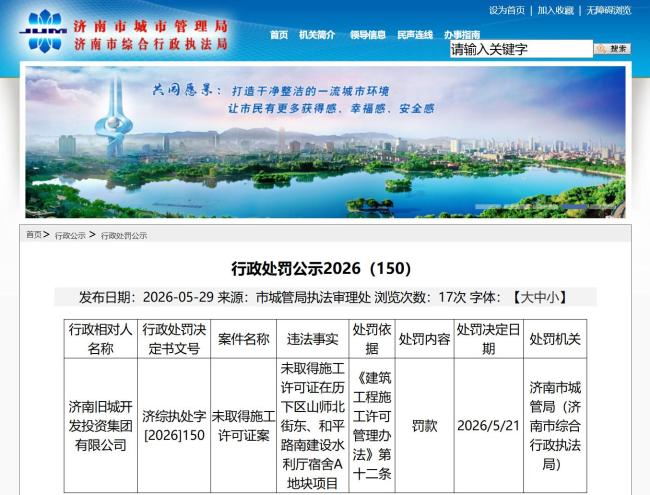Image resolution: width=650 pixels, height=495 pixels.
Task: Click the 搜索 search button
Action: [612, 49]
